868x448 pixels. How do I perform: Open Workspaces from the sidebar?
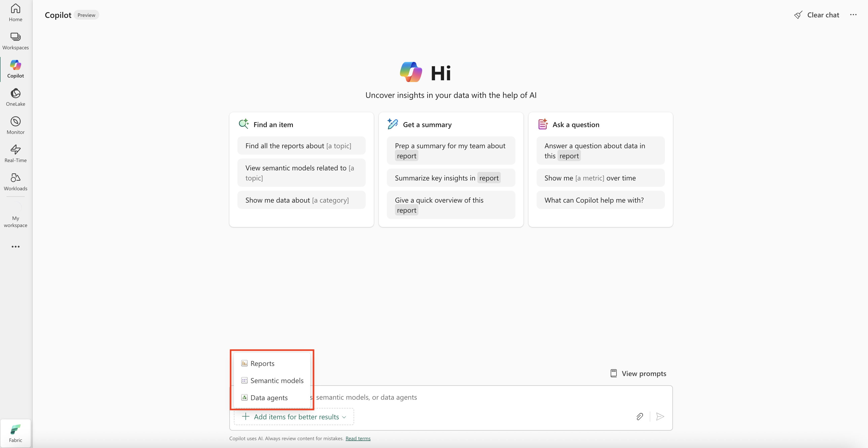tap(16, 41)
